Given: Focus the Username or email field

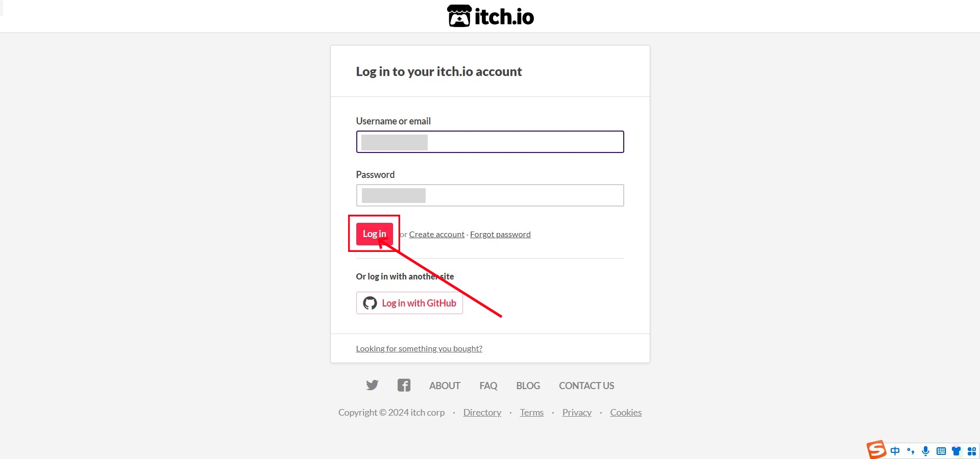Looking at the screenshot, I should [490, 142].
